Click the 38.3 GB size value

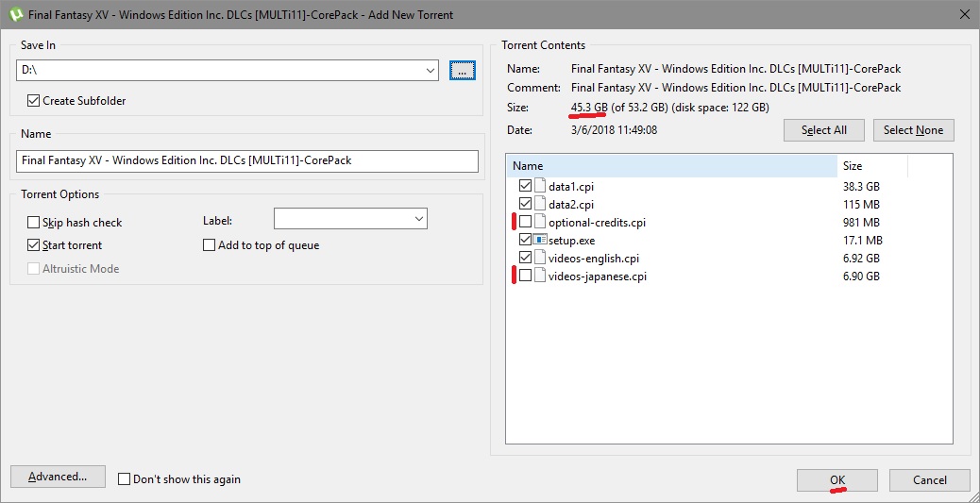861,186
